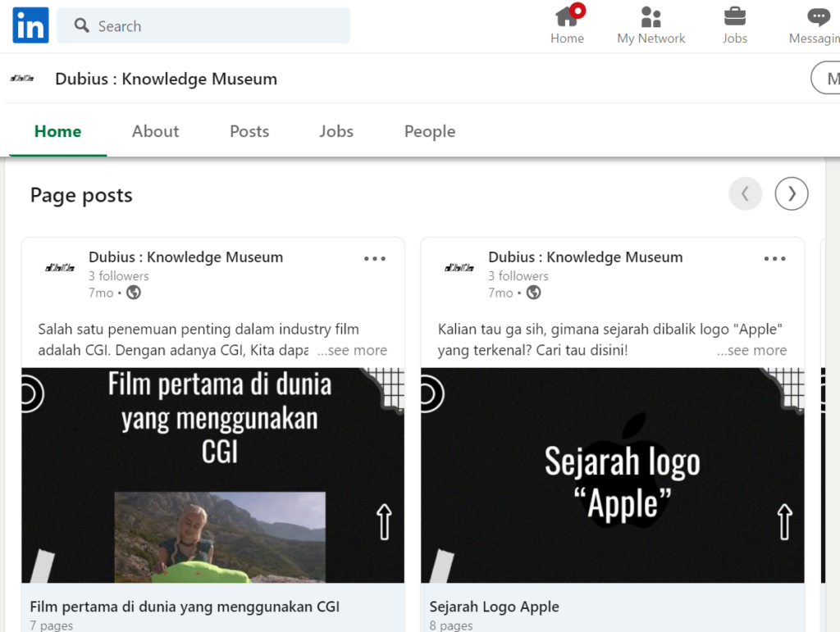The width and height of the screenshot is (840, 632).
Task: Open Messaging chat bubble icon
Action: coord(818,17)
